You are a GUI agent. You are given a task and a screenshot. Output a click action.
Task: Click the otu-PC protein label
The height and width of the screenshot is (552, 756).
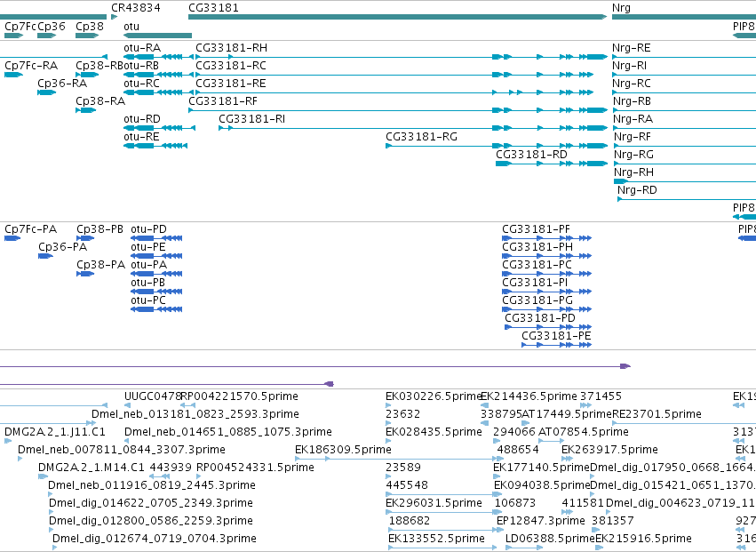pos(148,300)
